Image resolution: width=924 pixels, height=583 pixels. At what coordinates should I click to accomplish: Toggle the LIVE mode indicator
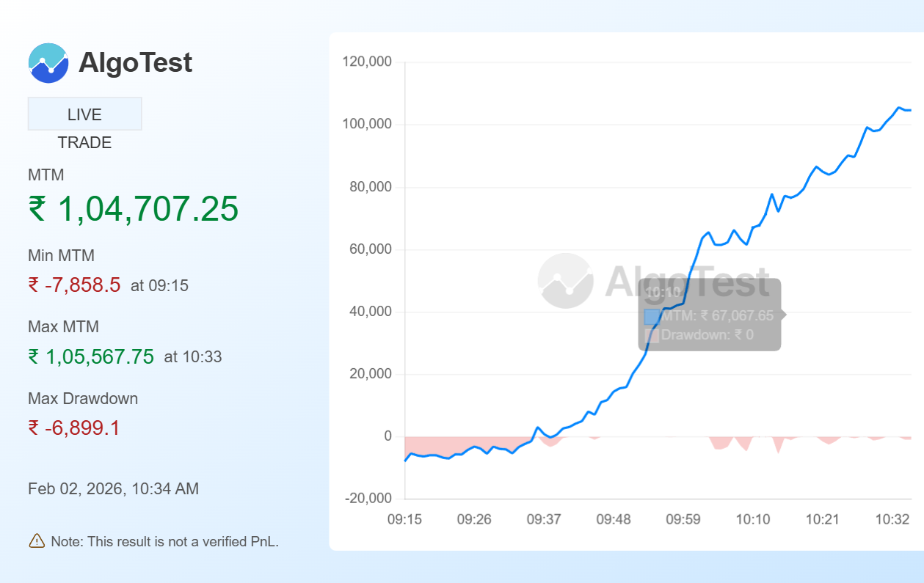coord(84,114)
